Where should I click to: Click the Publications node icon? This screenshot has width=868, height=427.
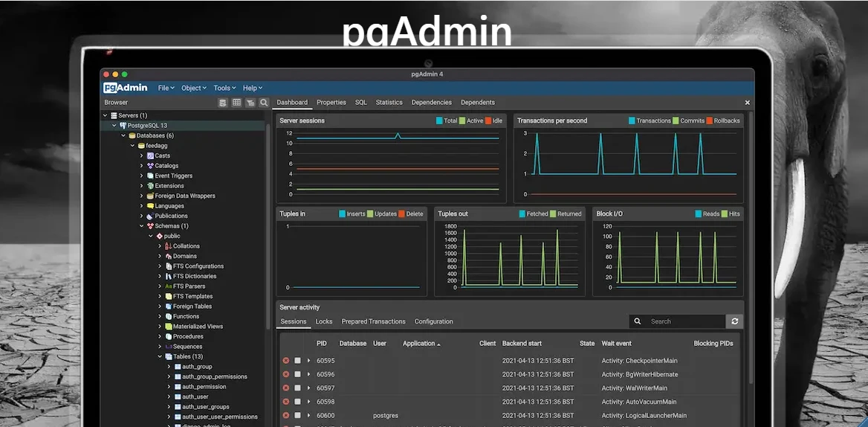tap(150, 216)
